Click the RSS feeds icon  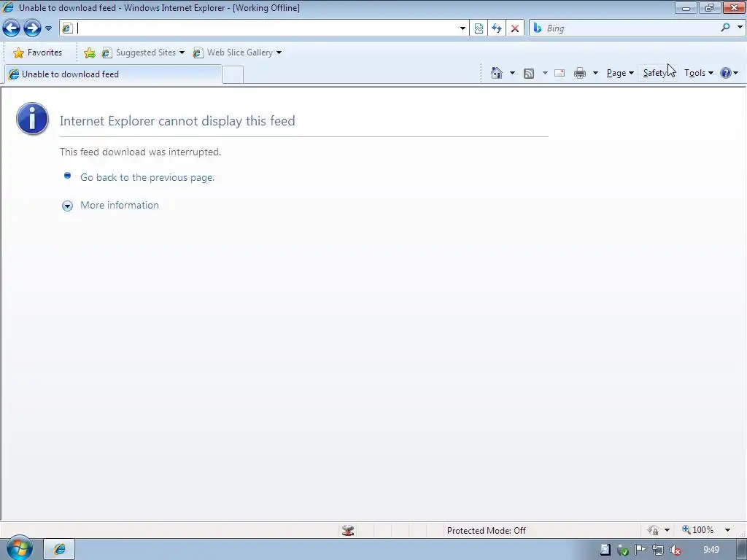(528, 74)
